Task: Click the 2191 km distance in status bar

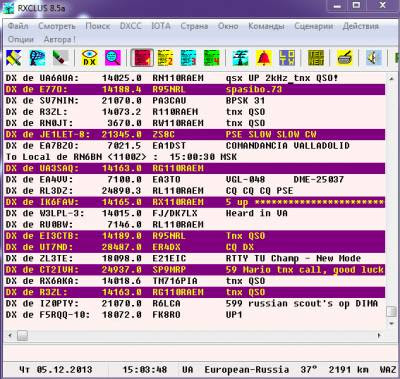Action: (349, 369)
